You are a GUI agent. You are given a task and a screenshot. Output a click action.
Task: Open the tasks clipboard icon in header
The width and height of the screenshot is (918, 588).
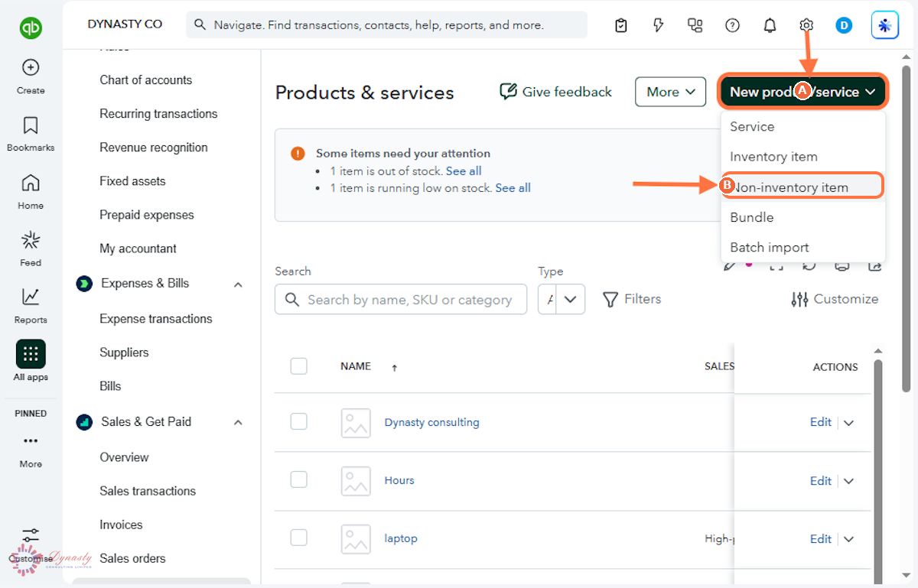(621, 25)
